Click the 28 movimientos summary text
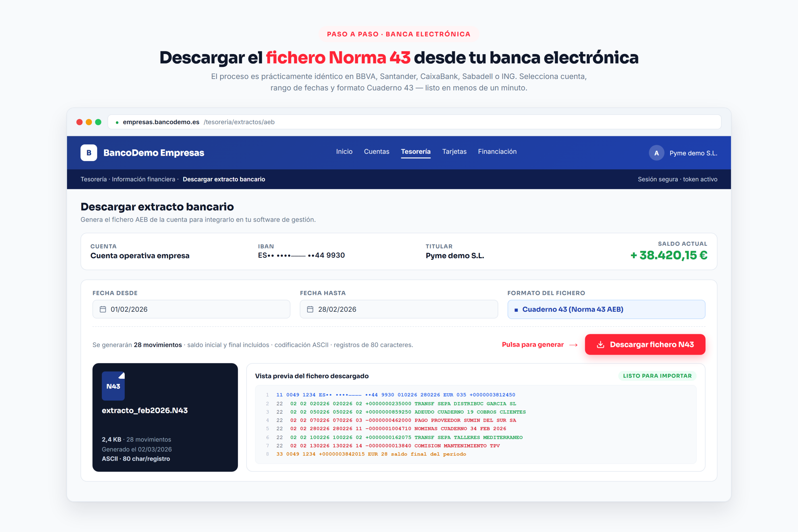Image resolution: width=798 pixels, height=532 pixels. coord(158,345)
